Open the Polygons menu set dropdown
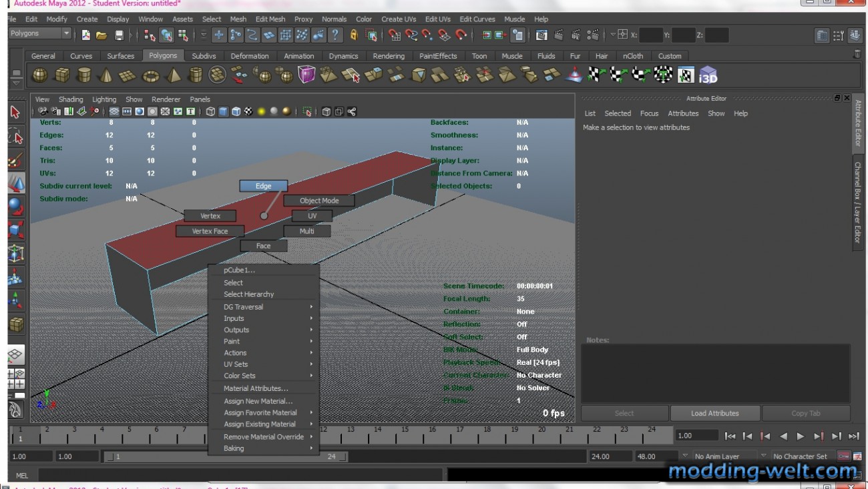This screenshot has height=489, width=868. (39, 33)
